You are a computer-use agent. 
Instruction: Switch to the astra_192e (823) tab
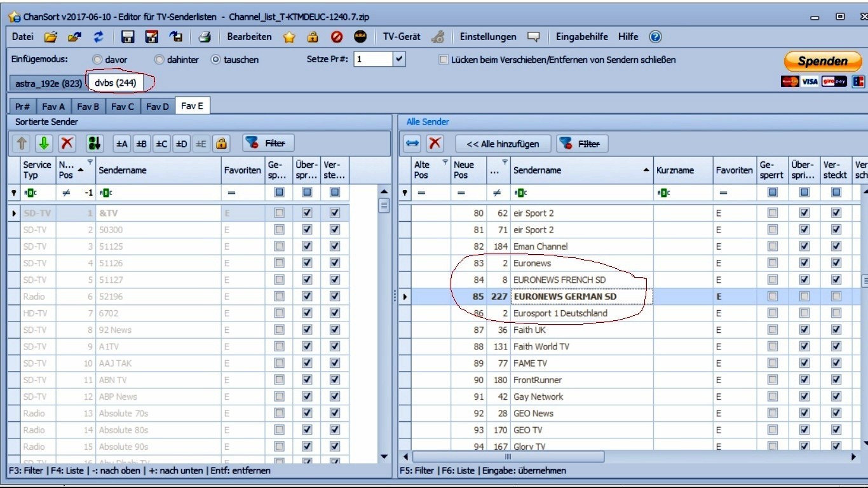pyautogui.click(x=49, y=83)
